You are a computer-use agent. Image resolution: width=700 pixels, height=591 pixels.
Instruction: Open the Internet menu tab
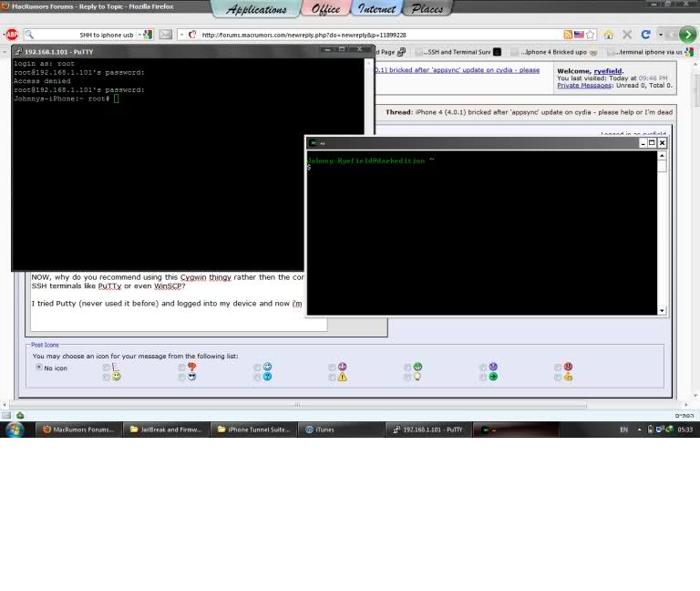pyautogui.click(x=376, y=9)
